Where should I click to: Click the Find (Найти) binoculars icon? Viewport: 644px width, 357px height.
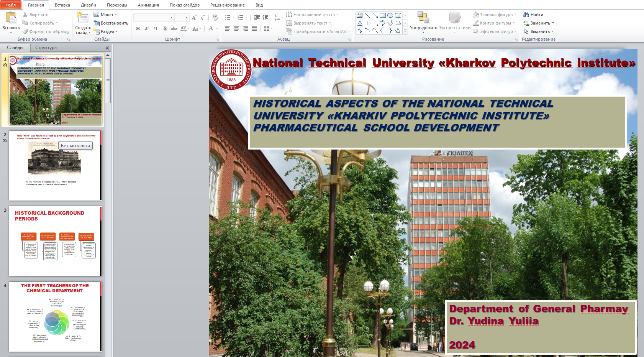pos(526,15)
